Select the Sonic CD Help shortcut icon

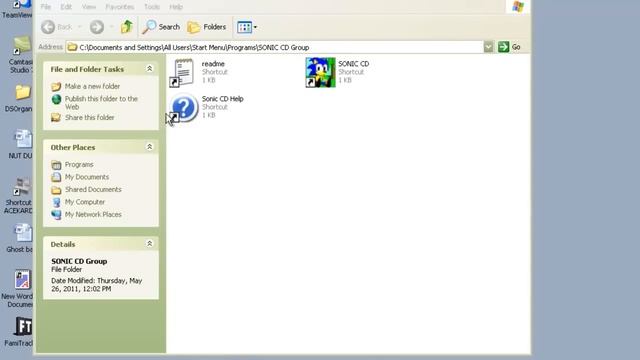[x=184, y=108]
